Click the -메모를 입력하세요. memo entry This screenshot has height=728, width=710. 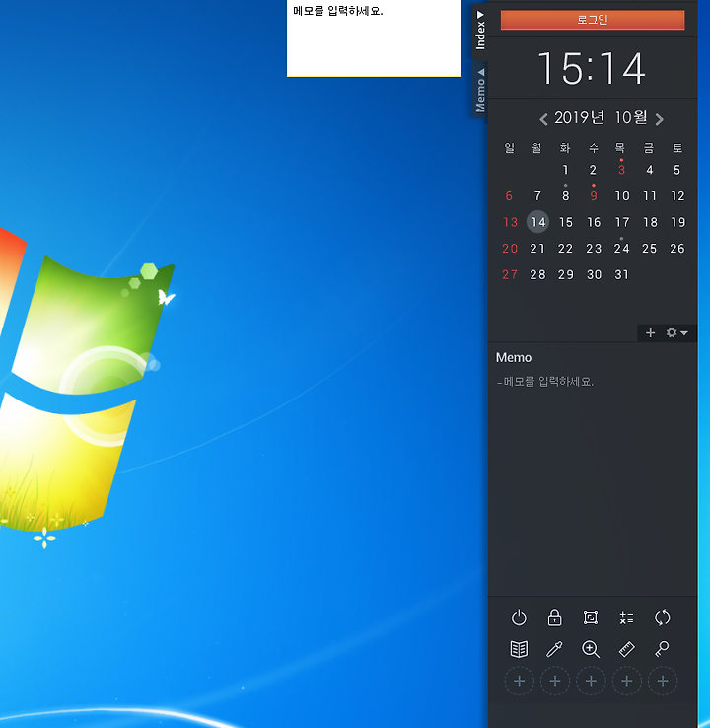point(544,382)
